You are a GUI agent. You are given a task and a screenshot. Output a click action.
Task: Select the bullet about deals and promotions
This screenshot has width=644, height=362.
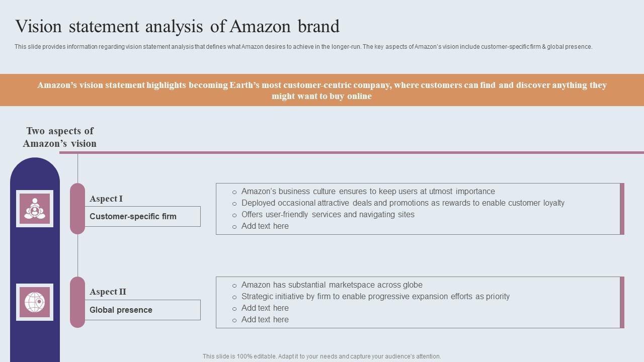[403, 203]
